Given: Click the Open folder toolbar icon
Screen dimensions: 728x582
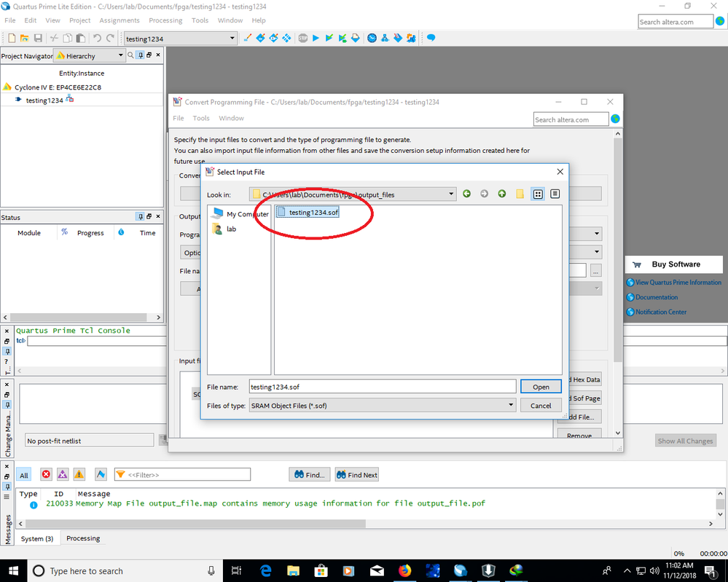Looking at the screenshot, I should pos(25,38).
